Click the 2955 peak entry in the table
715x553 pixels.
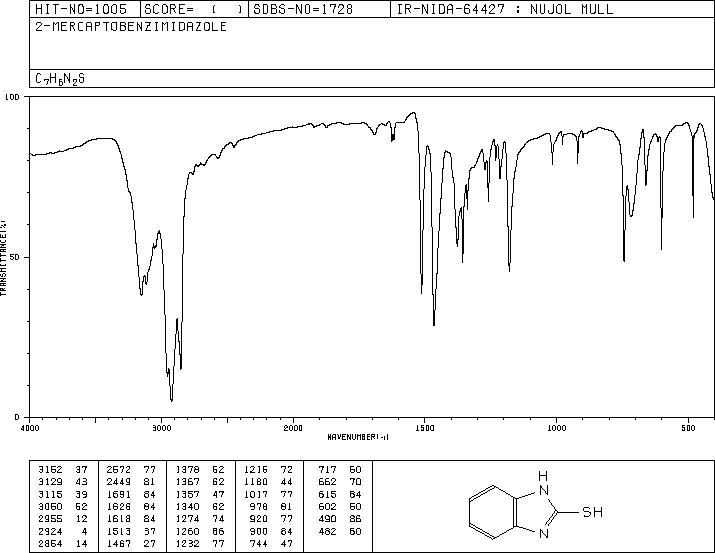click(50, 519)
